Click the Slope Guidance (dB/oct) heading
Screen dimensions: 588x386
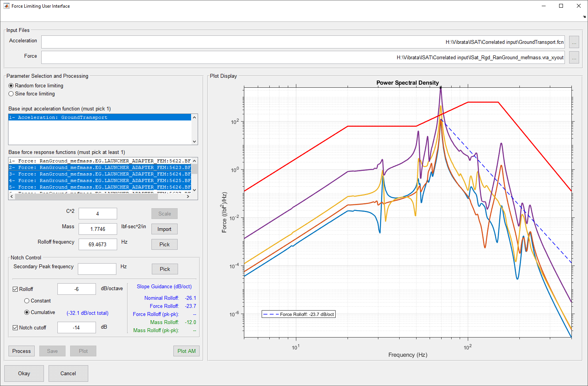point(164,286)
